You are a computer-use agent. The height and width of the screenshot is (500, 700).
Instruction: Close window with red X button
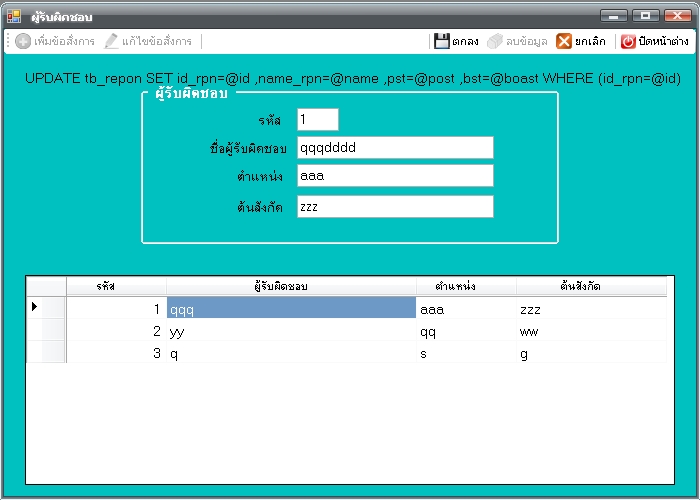pos(678,16)
